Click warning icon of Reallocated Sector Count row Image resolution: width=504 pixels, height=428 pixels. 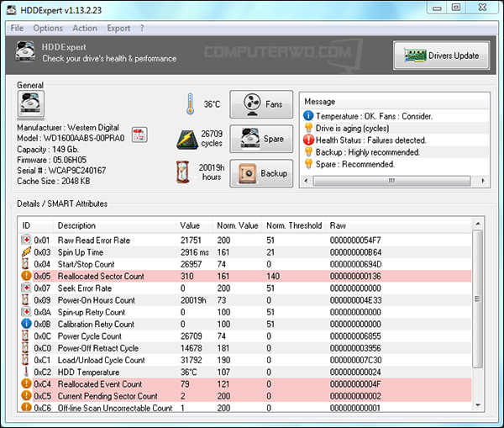tap(26, 276)
